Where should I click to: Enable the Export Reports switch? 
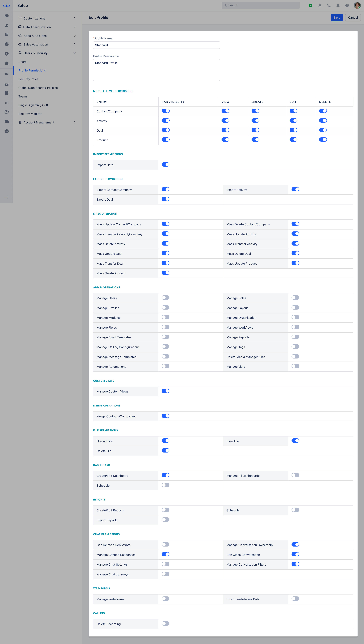[166, 520]
